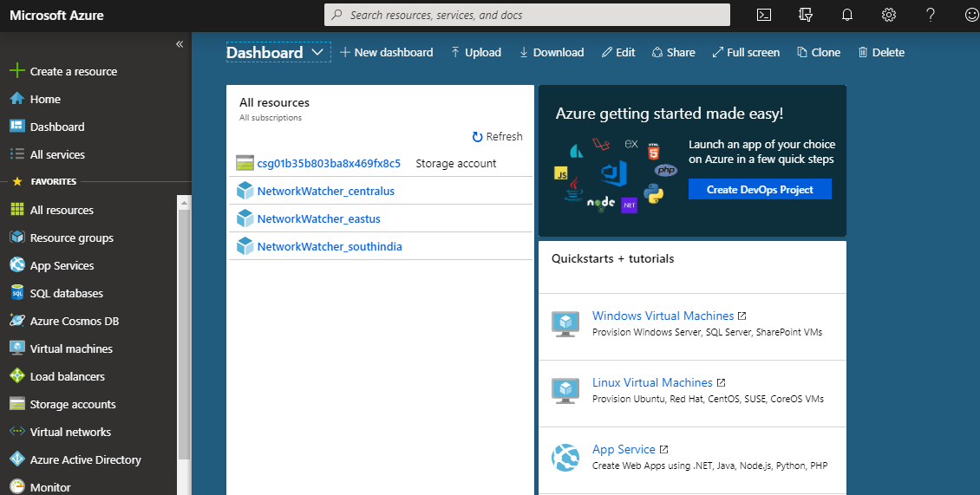This screenshot has width=980, height=495.
Task: Go to Home in sidebar
Action: [45, 99]
